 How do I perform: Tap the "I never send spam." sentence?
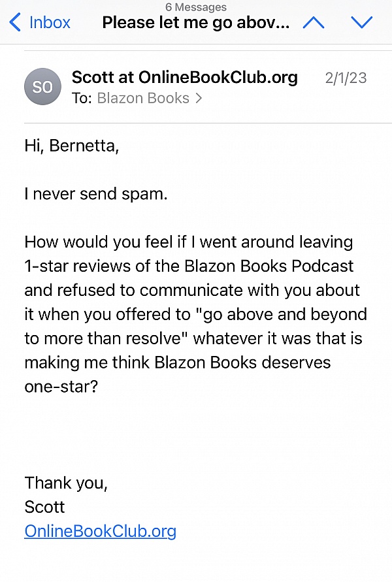[x=96, y=194]
